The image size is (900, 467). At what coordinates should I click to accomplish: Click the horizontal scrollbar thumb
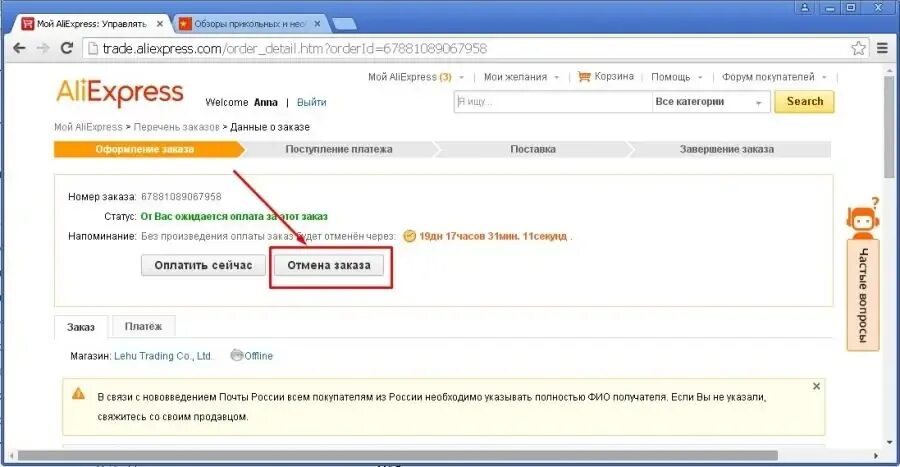point(397,456)
